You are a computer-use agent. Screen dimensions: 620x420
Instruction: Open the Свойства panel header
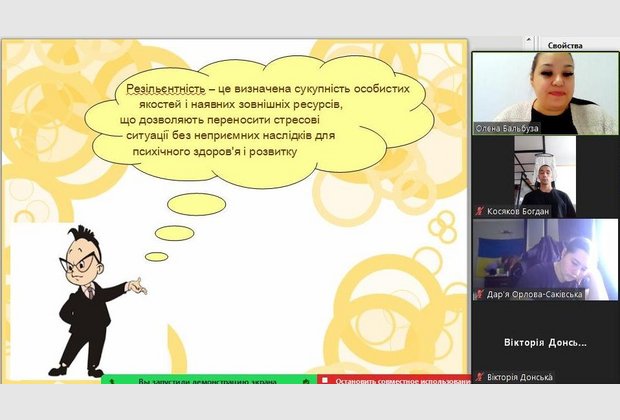click(565, 45)
